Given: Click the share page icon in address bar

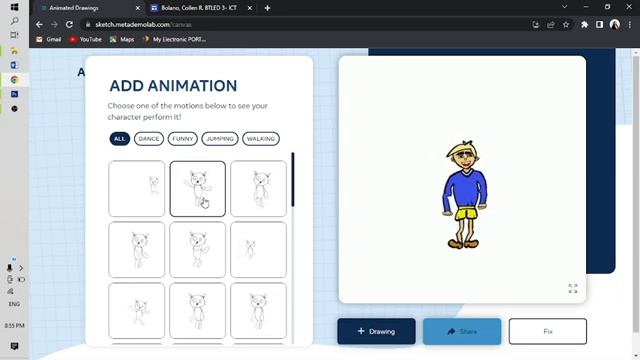Looking at the screenshot, I should point(551,24).
